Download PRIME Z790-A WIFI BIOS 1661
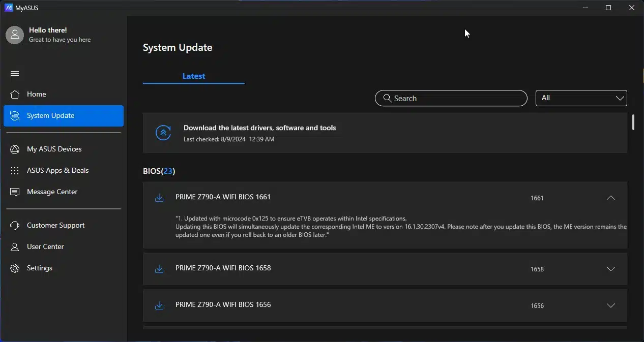Viewport: 644px width, 342px height. (159, 198)
